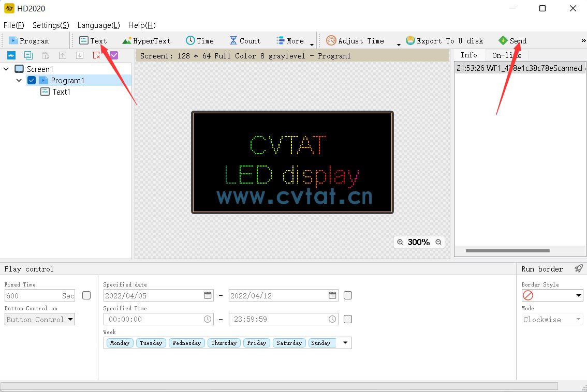
Task: Toggle Thursday in Week selector
Action: click(x=224, y=343)
